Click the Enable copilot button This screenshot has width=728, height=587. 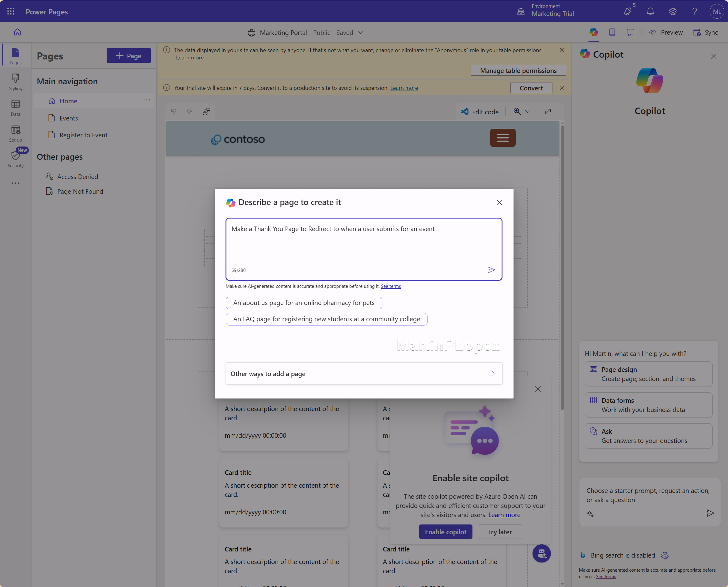pos(446,532)
